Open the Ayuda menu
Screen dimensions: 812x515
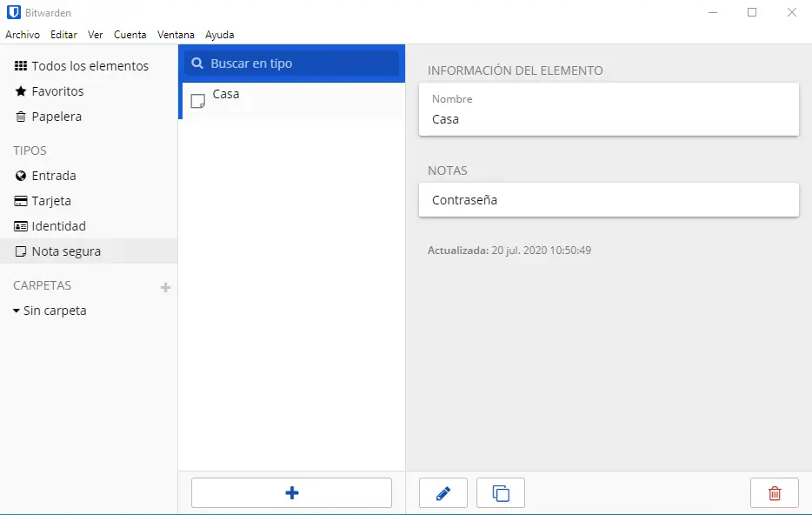click(219, 35)
